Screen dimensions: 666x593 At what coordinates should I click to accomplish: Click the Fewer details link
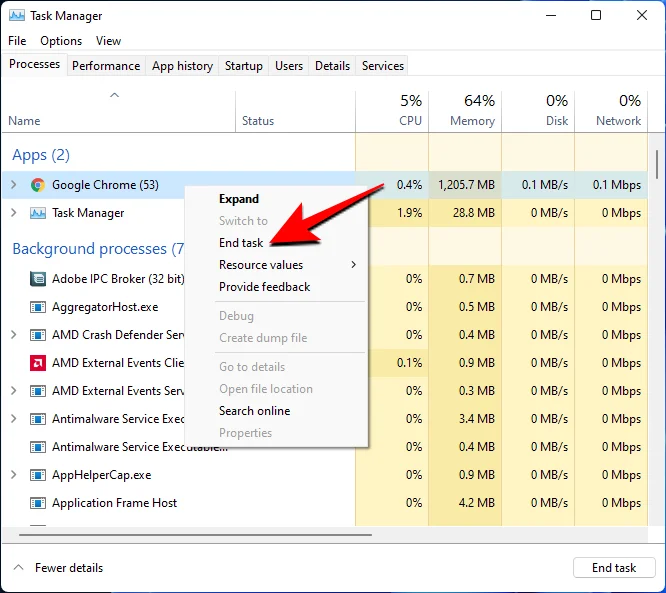tap(69, 568)
